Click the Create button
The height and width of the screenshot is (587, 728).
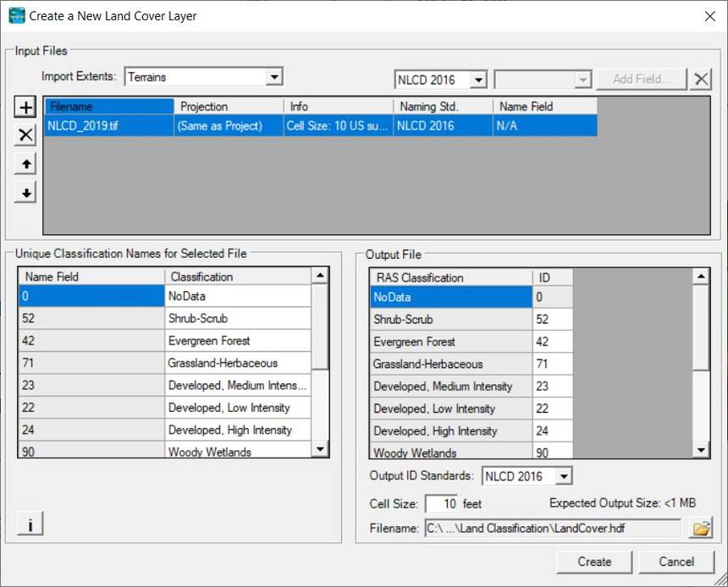pos(594,562)
